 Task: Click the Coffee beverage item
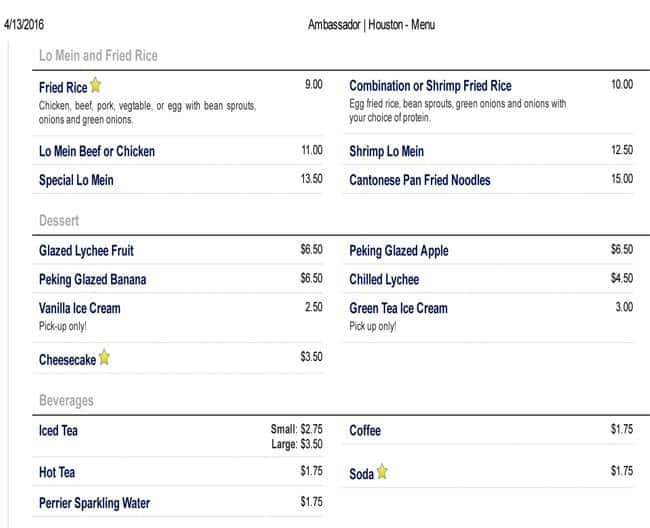(x=365, y=431)
